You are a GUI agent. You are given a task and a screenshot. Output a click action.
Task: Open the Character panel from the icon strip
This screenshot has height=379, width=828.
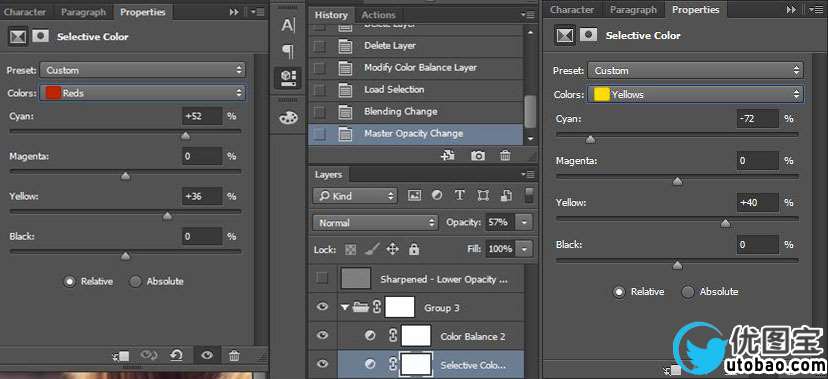(288, 25)
